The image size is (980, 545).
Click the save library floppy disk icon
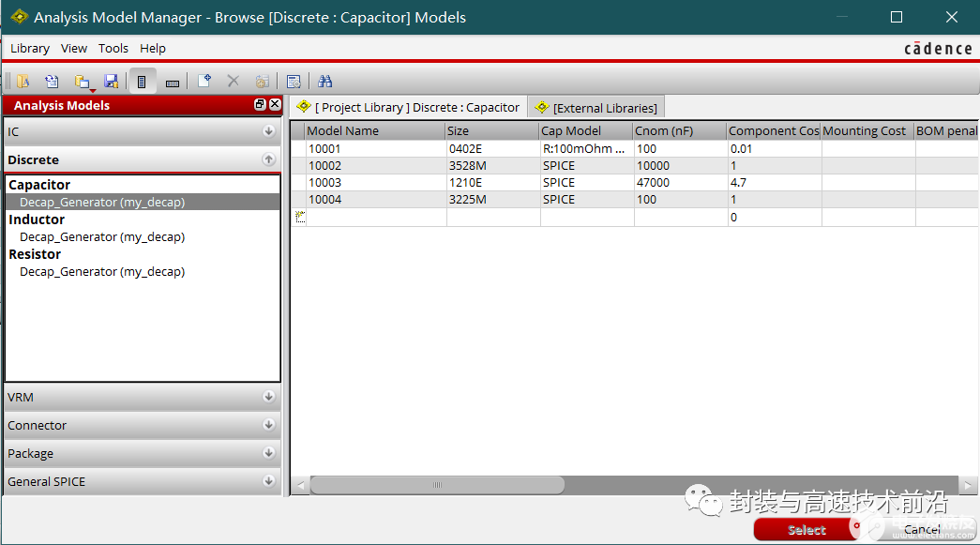coord(112,82)
